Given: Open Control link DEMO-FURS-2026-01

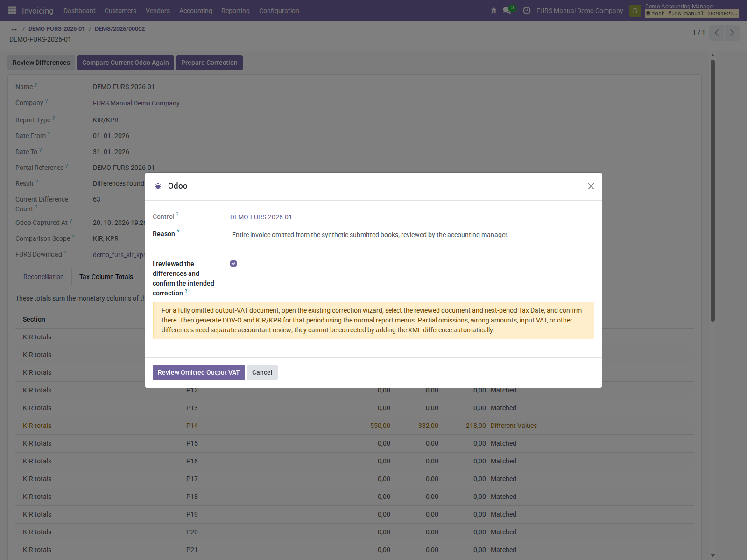Looking at the screenshot, I should (x=261, y=217).
